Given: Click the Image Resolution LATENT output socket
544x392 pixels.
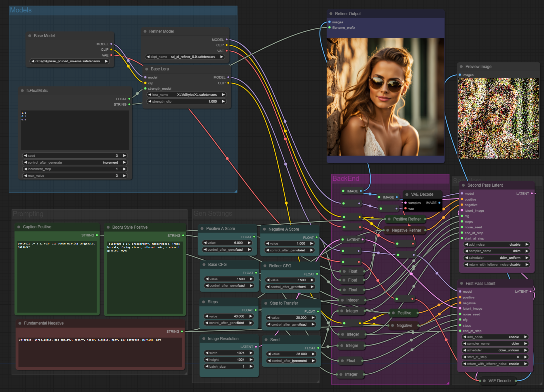Looking at the screenshot, I should tap(256, 347).
